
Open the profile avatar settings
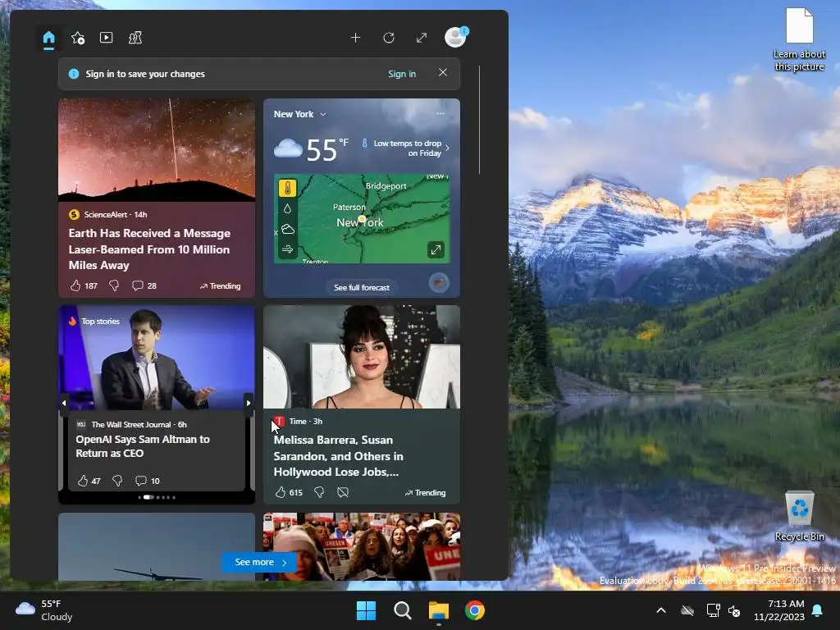coord(456,37)
